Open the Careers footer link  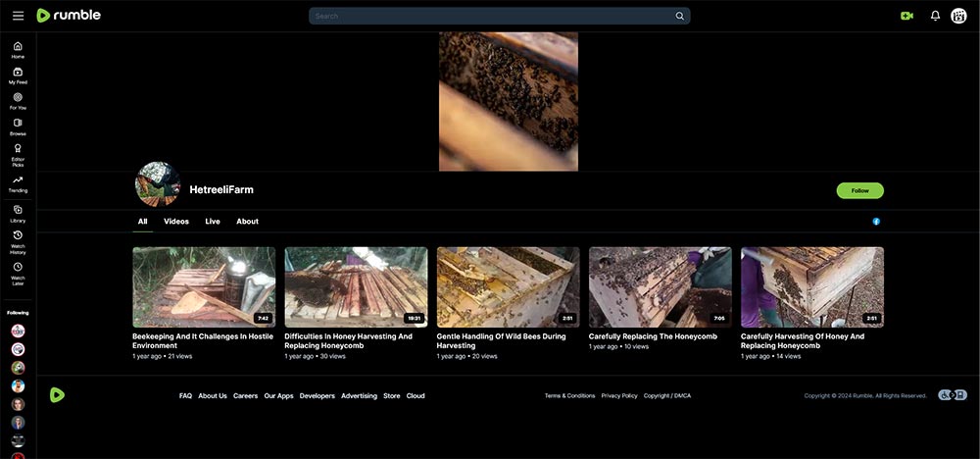click(246, 396)
